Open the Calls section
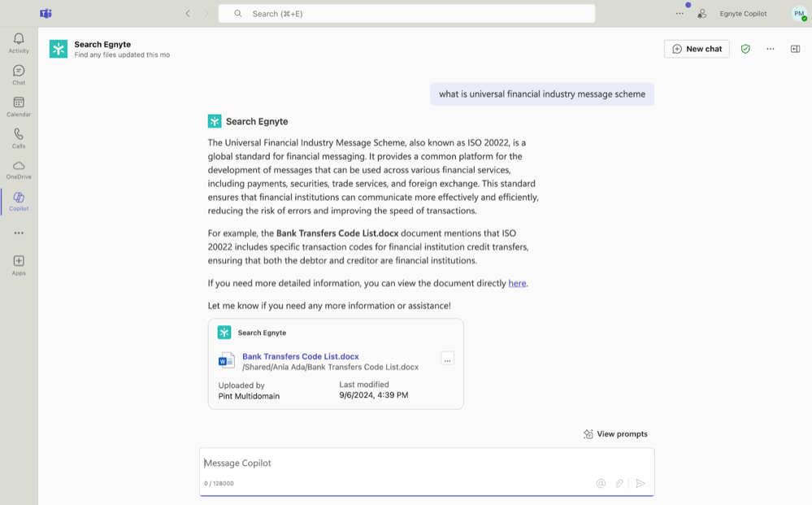The height and width of the screenshot is (505, 812). tap(19, 138)
